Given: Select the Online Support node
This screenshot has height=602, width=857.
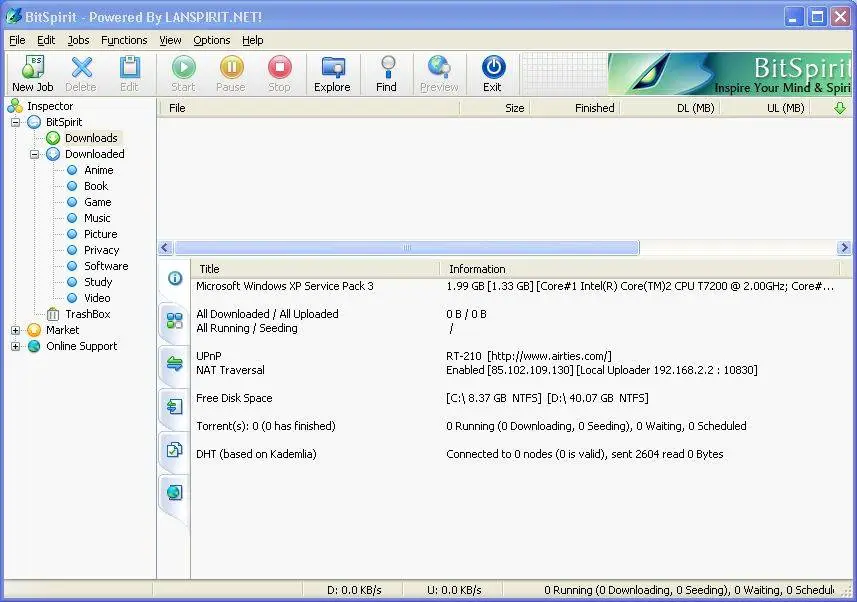Looking at the screenshot, I should 81,346.
